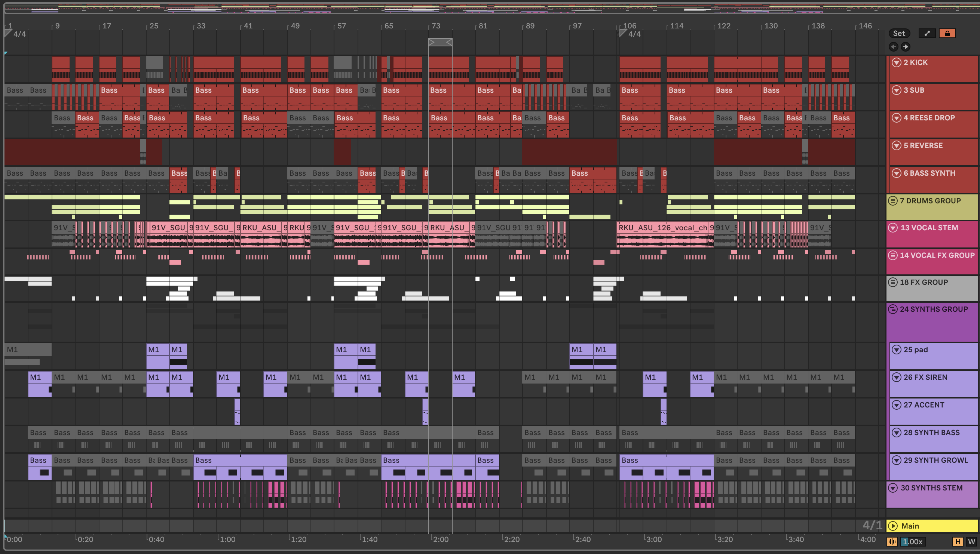The image size is (980, 554).
Task: Select the 5 REVERSE track header
Action: tap(923, 146)
